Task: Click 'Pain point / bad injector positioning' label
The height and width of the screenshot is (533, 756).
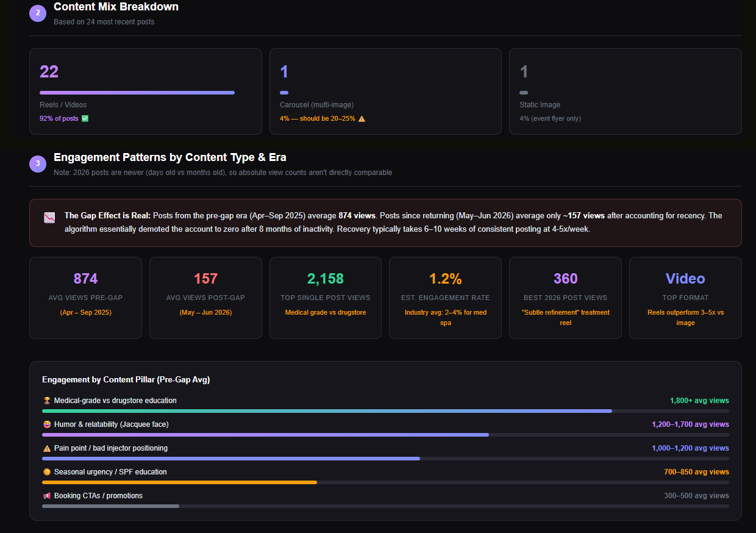Action: (x=111, y=448)
